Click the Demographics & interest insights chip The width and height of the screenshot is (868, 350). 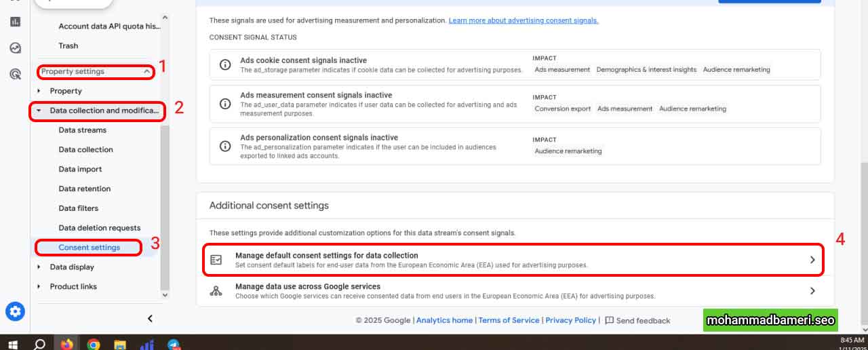coord(646,70)
